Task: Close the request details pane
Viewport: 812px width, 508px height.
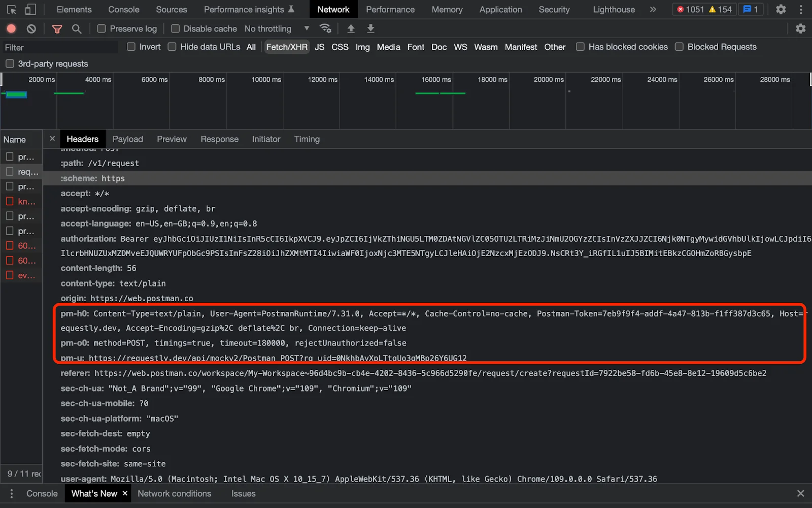Action: click(52, 139)
